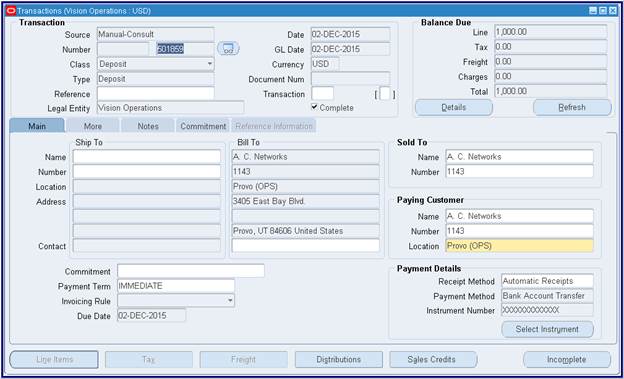Click the Balance Due Freight field

pyautogui.click(x=550, y=61)
